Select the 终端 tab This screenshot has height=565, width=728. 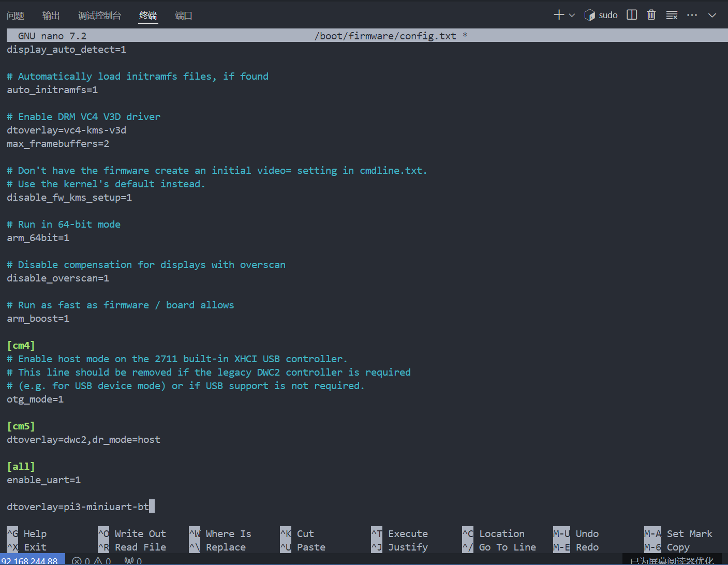point(148,16)
